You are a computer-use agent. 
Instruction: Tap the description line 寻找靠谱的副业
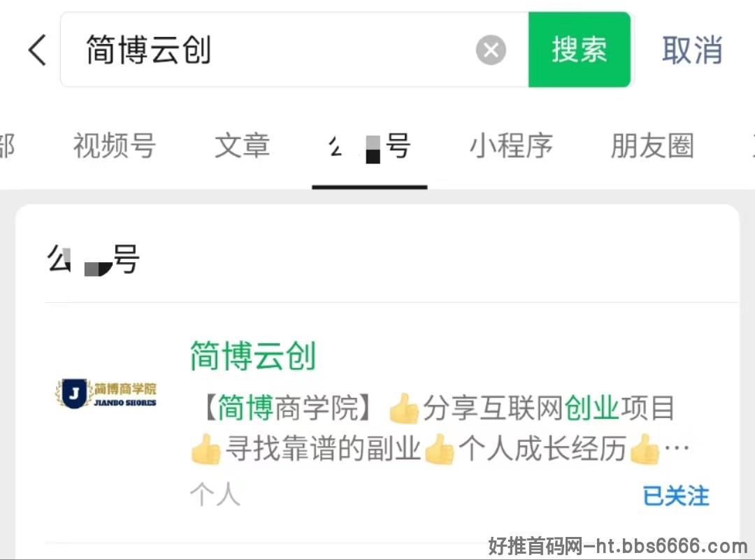(324, 449)
